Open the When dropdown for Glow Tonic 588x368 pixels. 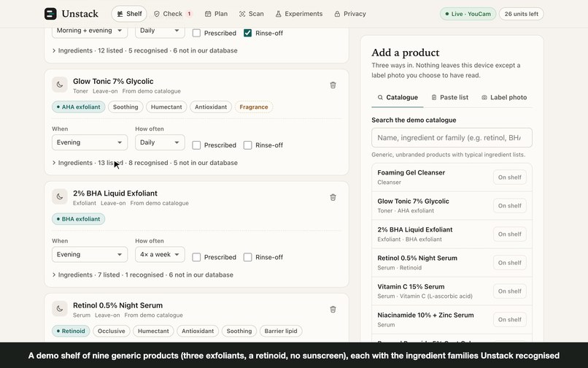pos(90,142)
